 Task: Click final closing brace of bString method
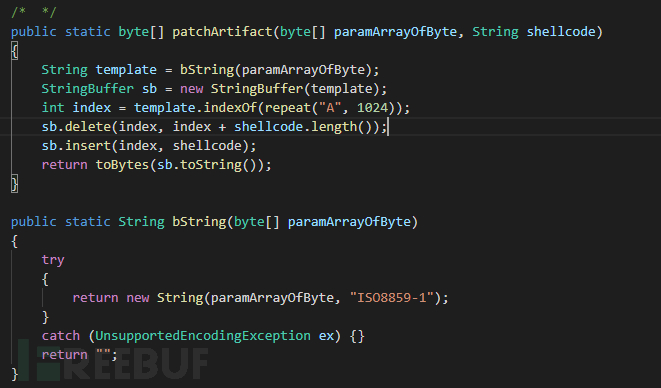(14, 374)
